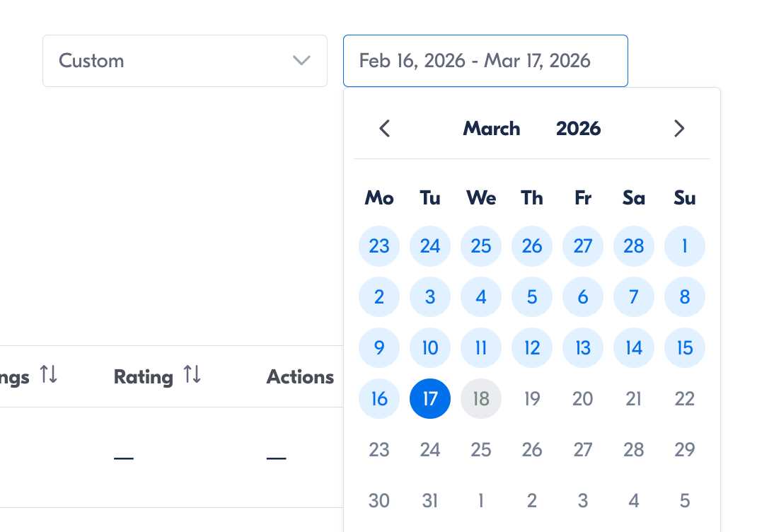Open the March month selector

pyautogui.click(x=492, y=129)
